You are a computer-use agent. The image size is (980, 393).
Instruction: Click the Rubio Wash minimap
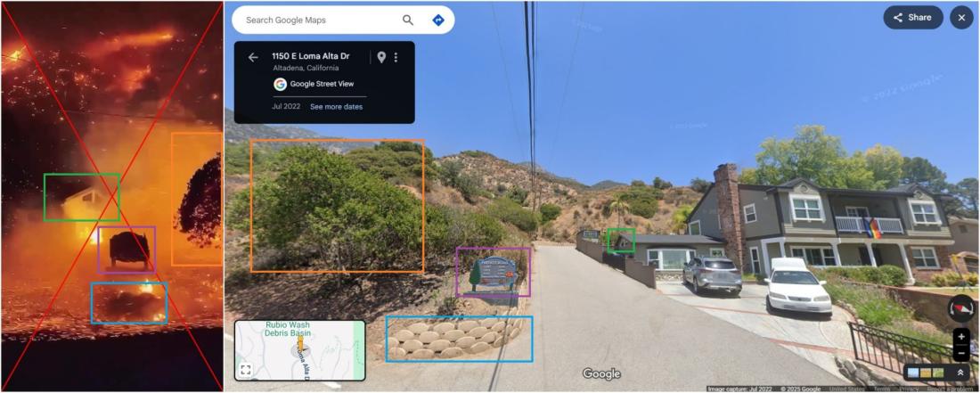click(300, 350)
